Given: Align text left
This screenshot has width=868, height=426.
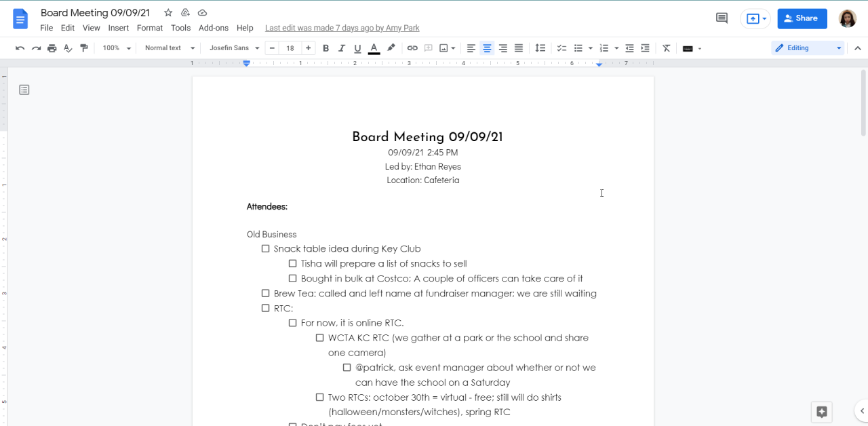Looking at the screenshot, I should point(471,48).
